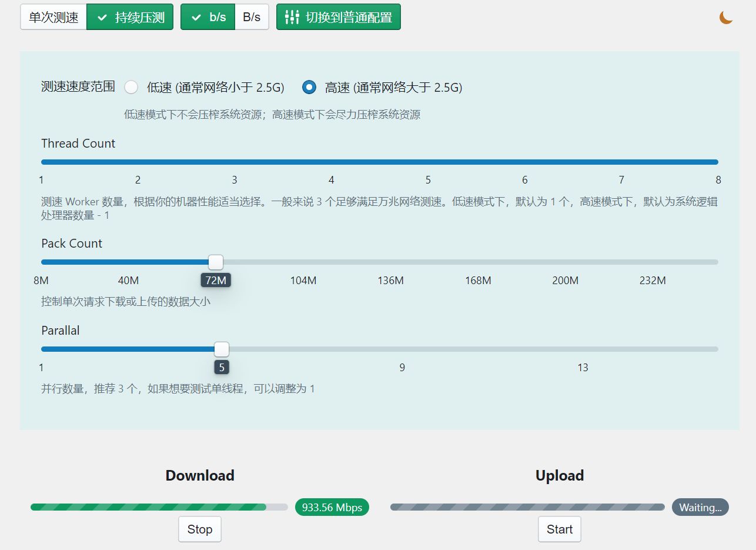Click the Parallal slider handle

pyautogui.click(x=222, y=349)
